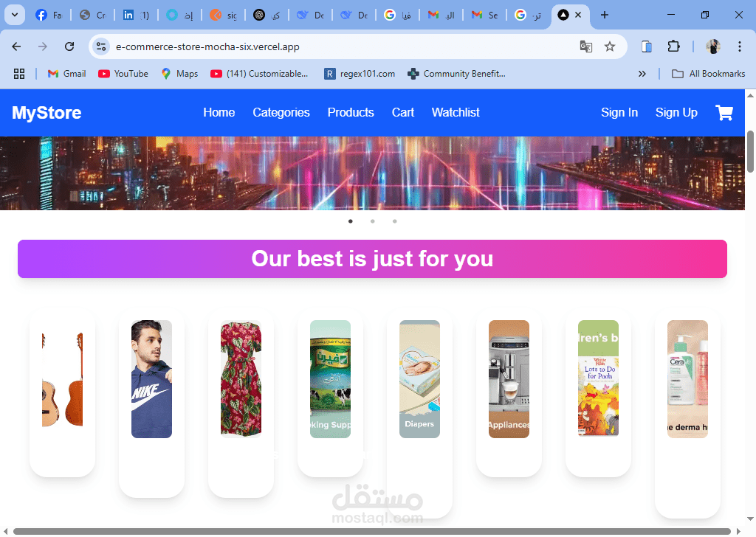Image resolution: width=756 pixels, height=537 pixels.
Task: Open Products in the store navbar
Action: pos(351,113)
